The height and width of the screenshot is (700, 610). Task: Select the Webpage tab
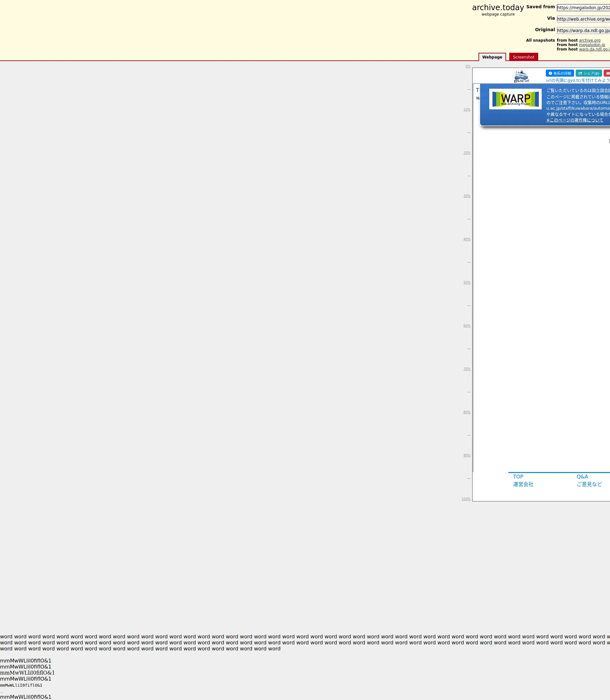point(492,57)
